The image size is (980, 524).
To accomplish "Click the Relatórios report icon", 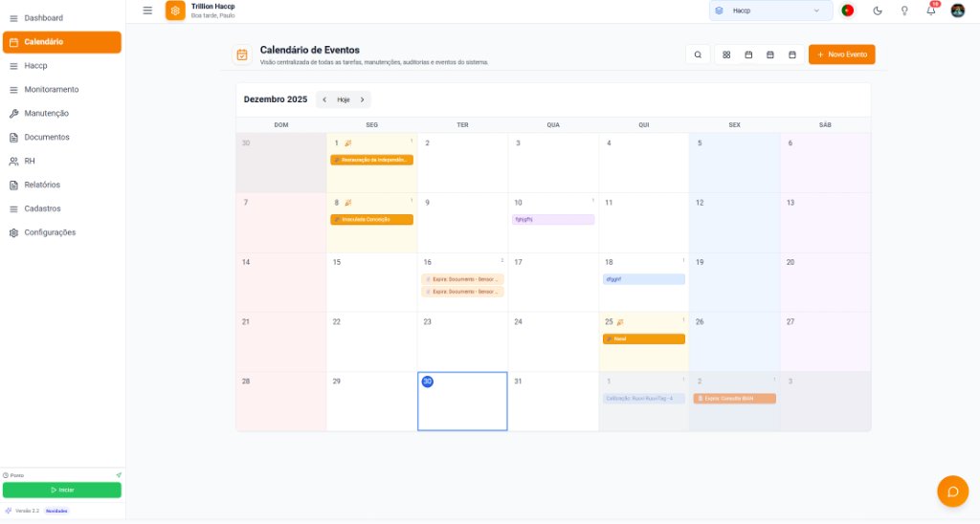I will pyautogui.click(x=13, y=185).
